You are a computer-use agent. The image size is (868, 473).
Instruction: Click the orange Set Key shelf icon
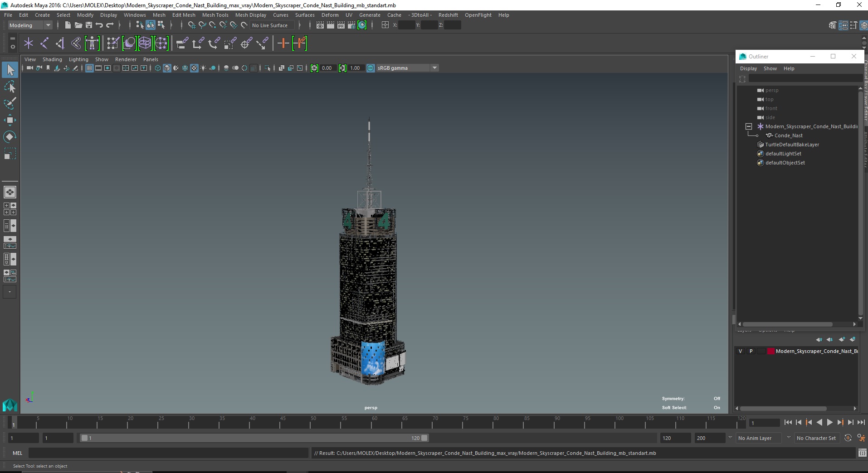pyautogui.click(x=283, y=43)
